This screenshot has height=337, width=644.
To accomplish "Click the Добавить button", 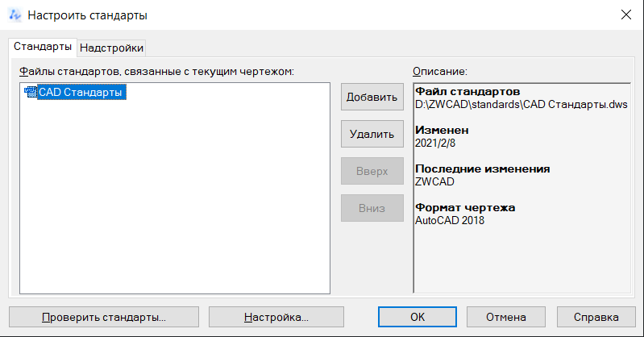I will click(x=372, y=97).
